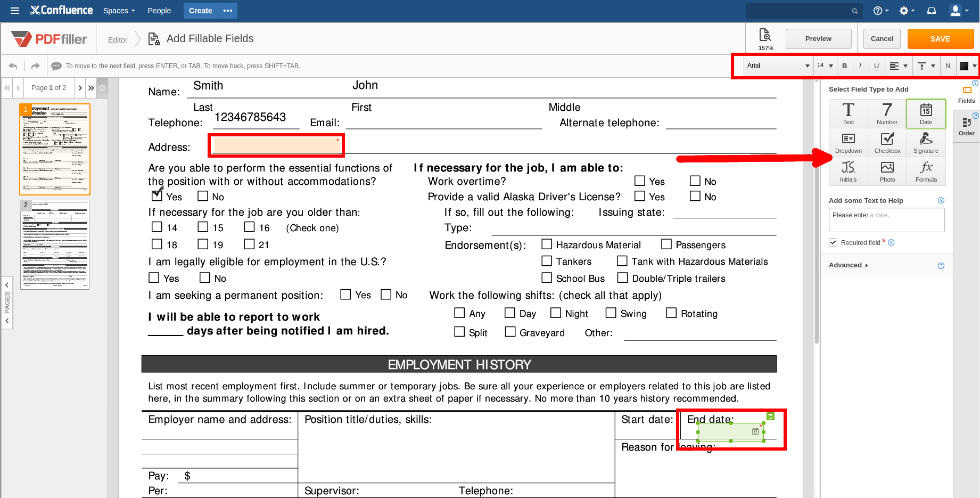Open the font size dropdown
Screen dimensions: 980x498
click(825, 66)
